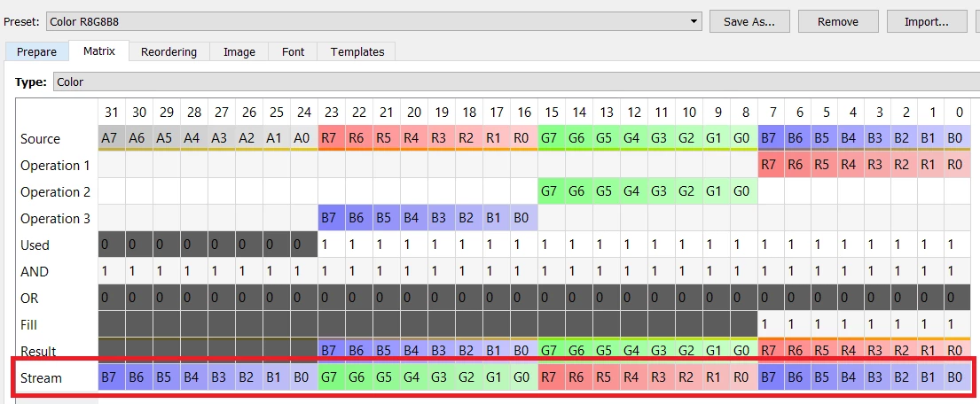The width and height of the screenshot is (980, 404).
Task: Open the Templates tab
Action: (357, 51)
